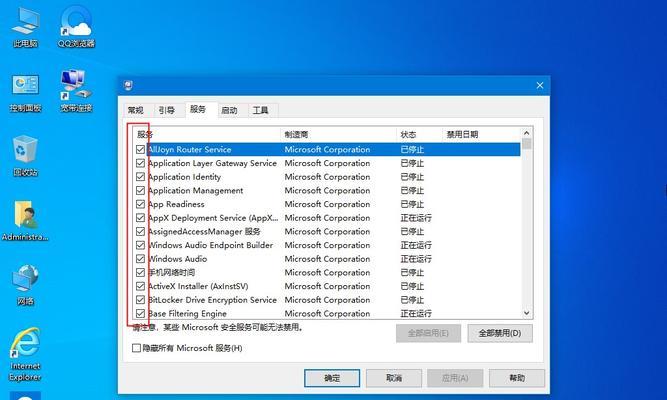Open the 回收站 recycle bin icon
Screen dimensions: 667x400
click(x=25, y=156)
